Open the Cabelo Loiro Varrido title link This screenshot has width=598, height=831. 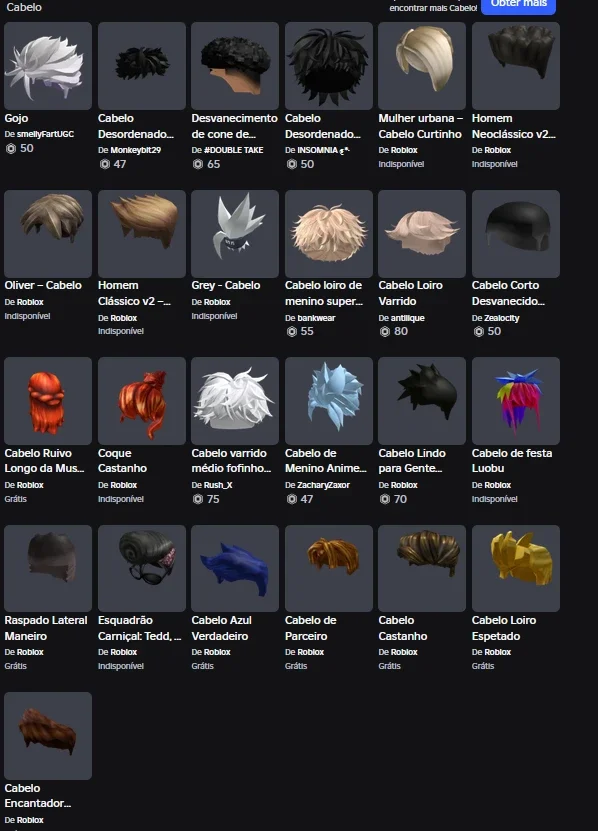[x=410, y=293]
